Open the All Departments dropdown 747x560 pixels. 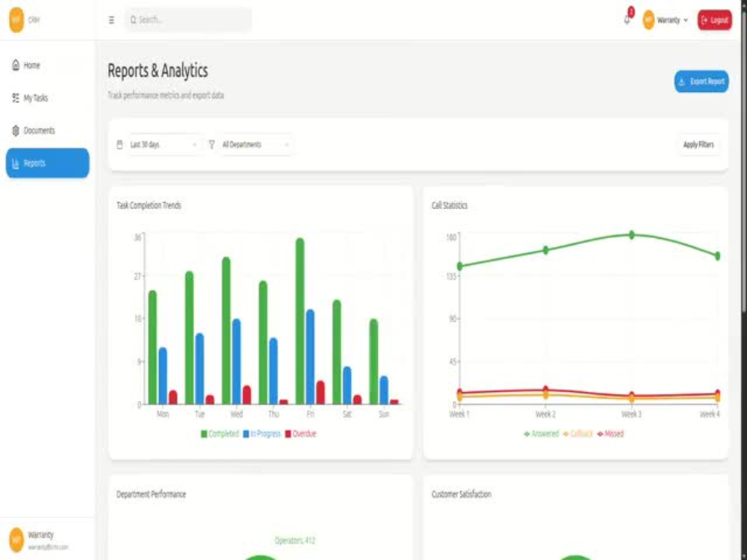[255, 144]
